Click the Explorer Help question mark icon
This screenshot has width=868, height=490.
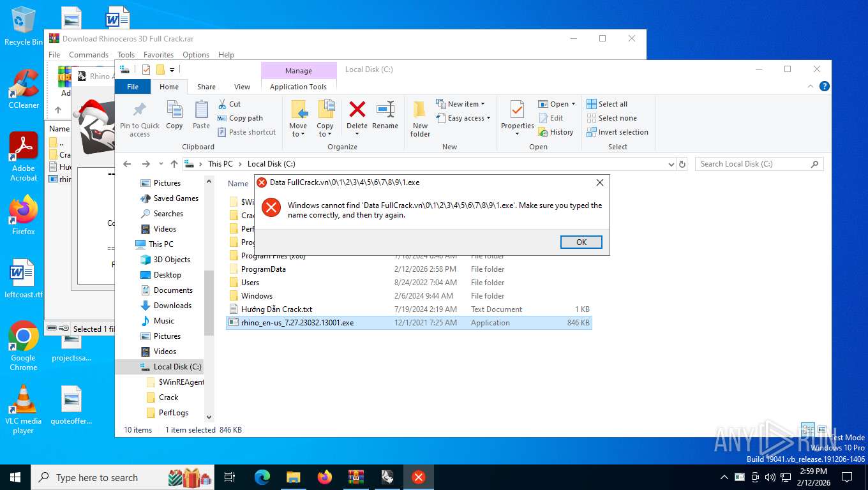824,86
